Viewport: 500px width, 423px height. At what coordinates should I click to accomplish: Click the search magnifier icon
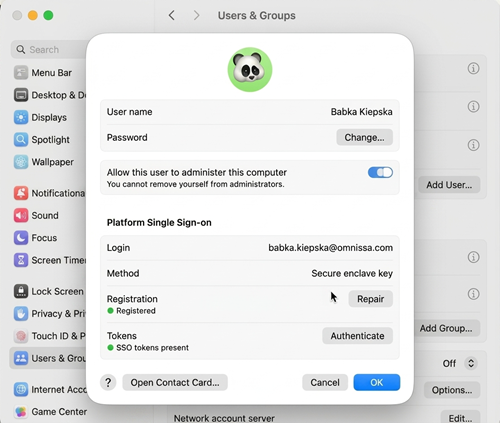pyautogui.click(x=21, y=49)
